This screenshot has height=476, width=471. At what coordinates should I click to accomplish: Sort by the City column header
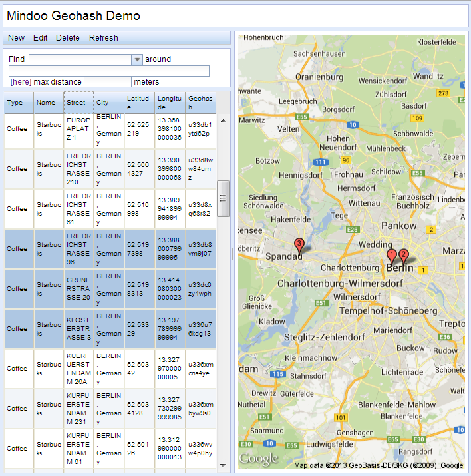(x=109, y=103)
